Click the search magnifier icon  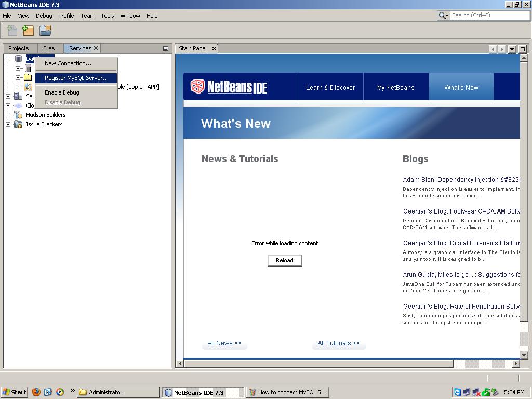pyautogui.click(x=442, y=15)
